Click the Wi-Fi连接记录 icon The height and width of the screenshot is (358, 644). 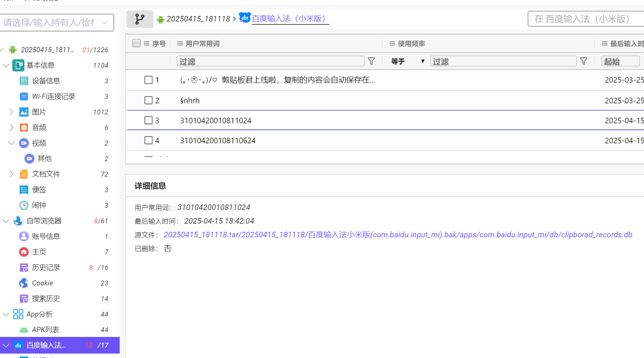[24, 96]
